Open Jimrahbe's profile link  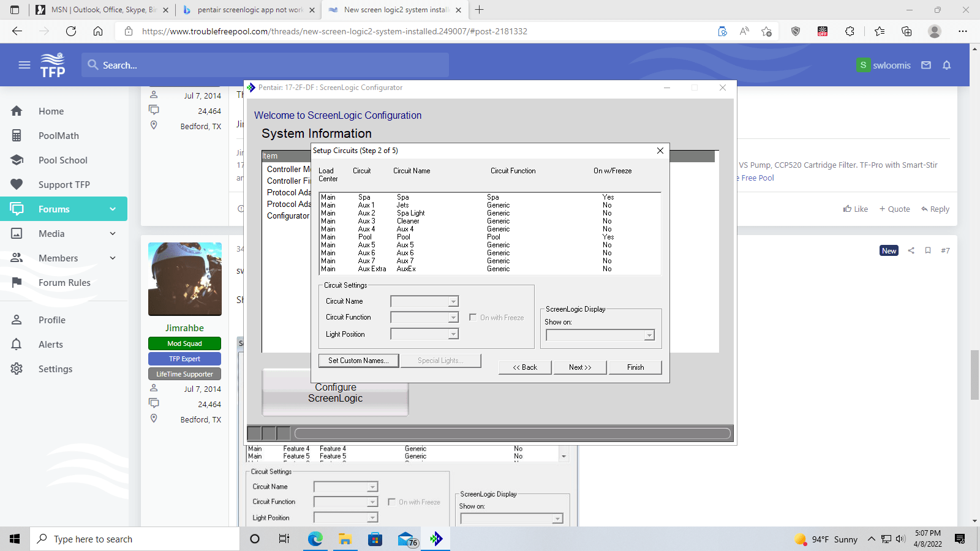coord(184,328)
